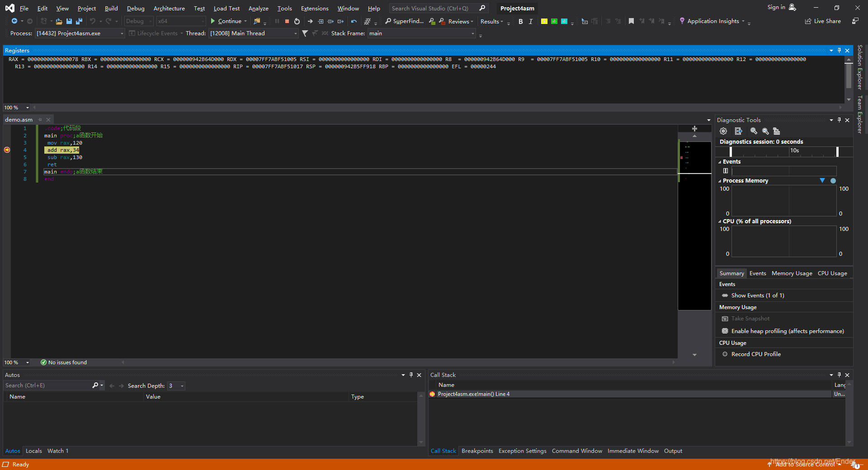868x470 pixels.
Task: Open SuperFind search icon
Action: pos(389,21)
